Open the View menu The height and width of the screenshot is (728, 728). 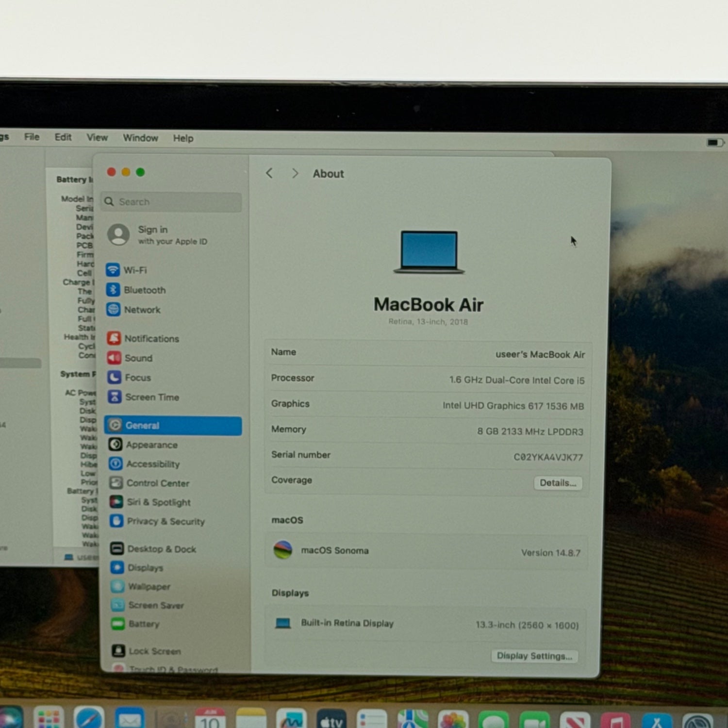click(97, 137)
